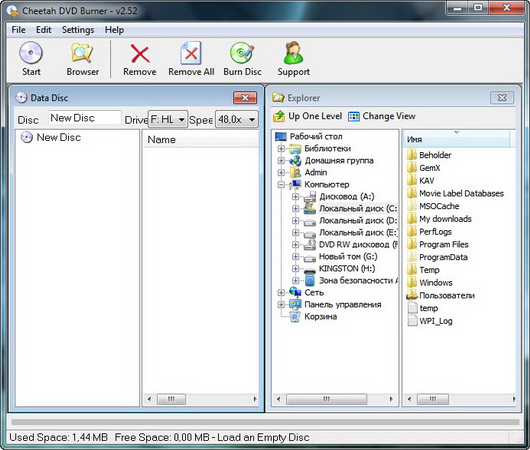This screenshot has width=530, height=450.
Task: Click the red Remove icon
Action: pyautogui.click(x=140, y=53)
